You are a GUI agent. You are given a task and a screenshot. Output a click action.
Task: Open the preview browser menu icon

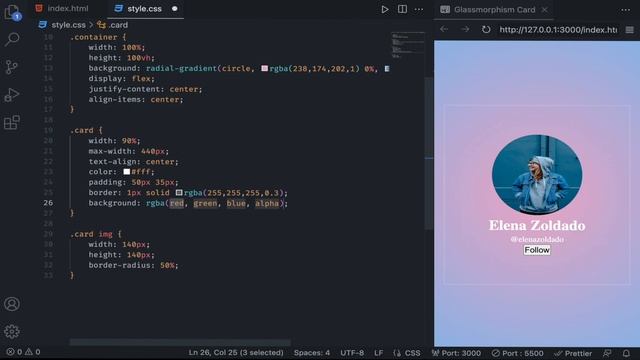[x=630, y=30]
